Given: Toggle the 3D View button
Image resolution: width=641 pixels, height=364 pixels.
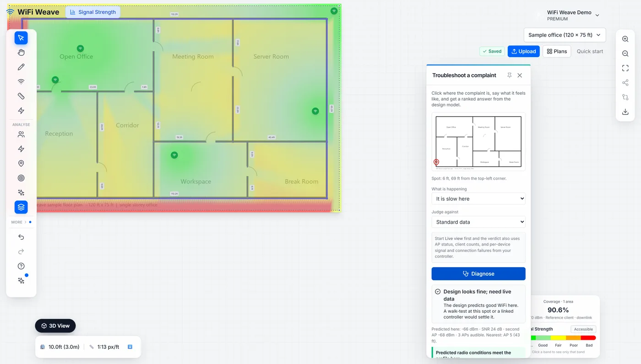Looking at the screenshot, I should (55, 326).
